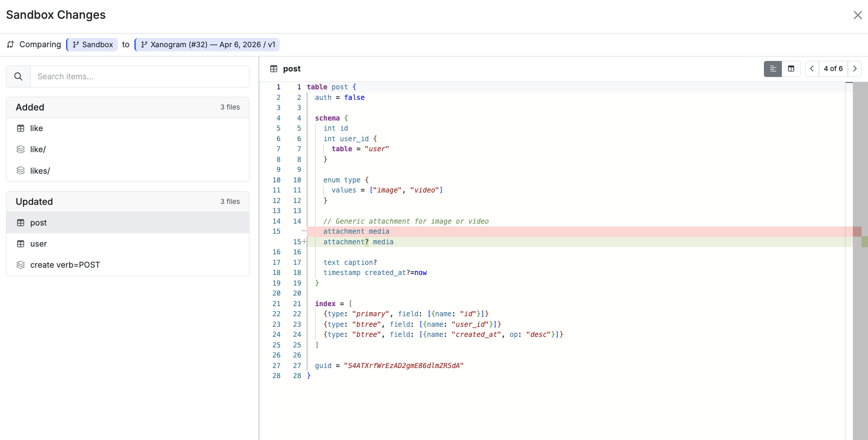Click the Sandbox Changes title
Image resolution: width=868 pixels, height=440 pixels.
point(56,15)
